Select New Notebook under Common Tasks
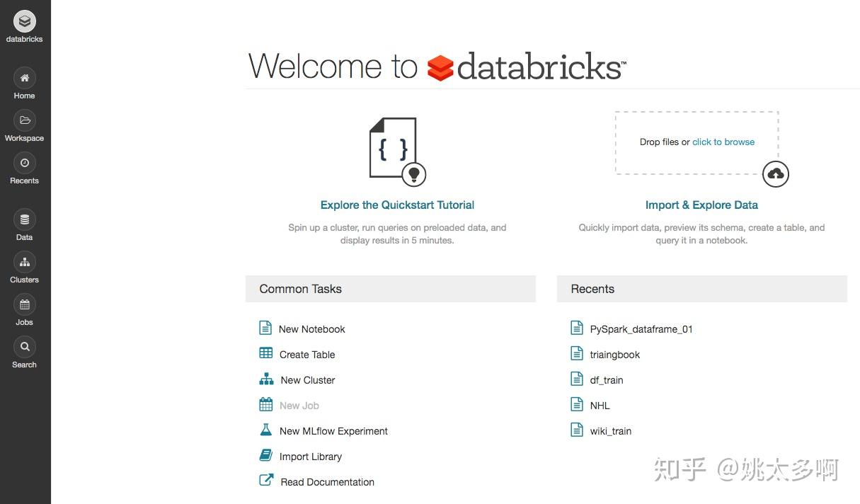Screen dimensions: 860x504 311,329
